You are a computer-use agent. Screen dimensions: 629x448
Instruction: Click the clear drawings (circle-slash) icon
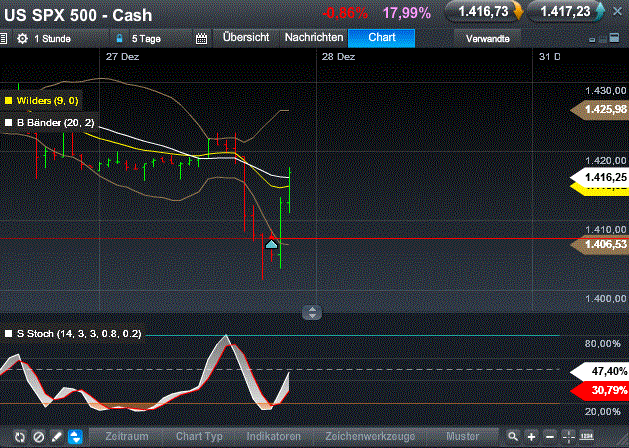(39, 437)
